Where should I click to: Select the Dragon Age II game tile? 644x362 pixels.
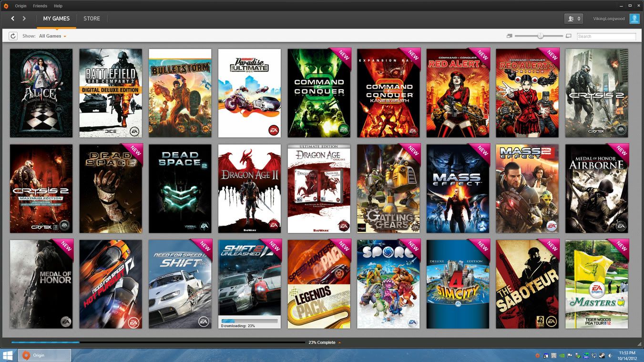click(249, 189)
